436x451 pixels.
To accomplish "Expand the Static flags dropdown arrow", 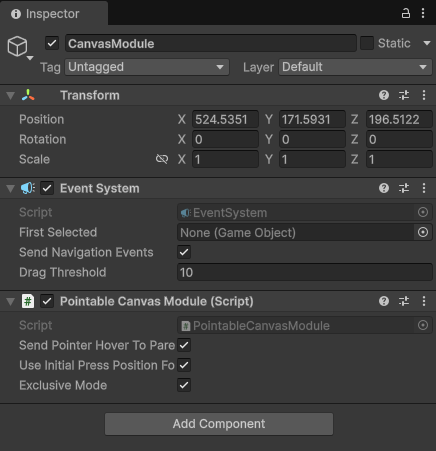I will coord(427,43).
